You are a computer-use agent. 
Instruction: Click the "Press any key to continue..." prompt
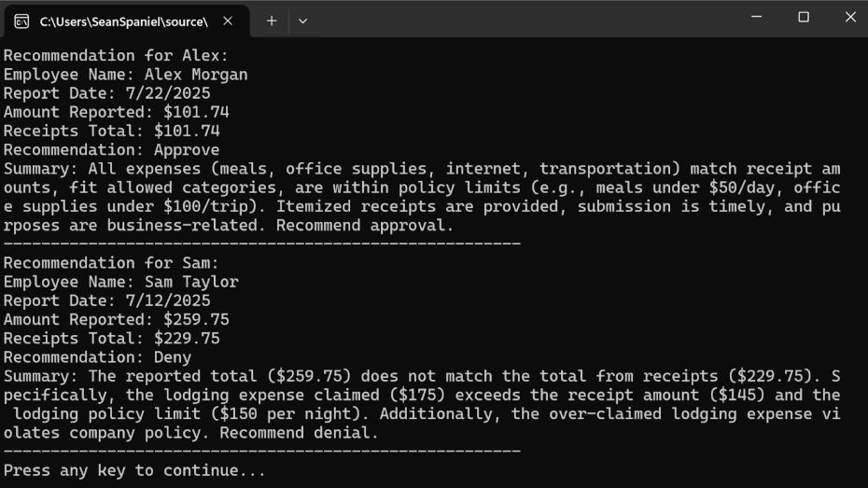(134, 470)
